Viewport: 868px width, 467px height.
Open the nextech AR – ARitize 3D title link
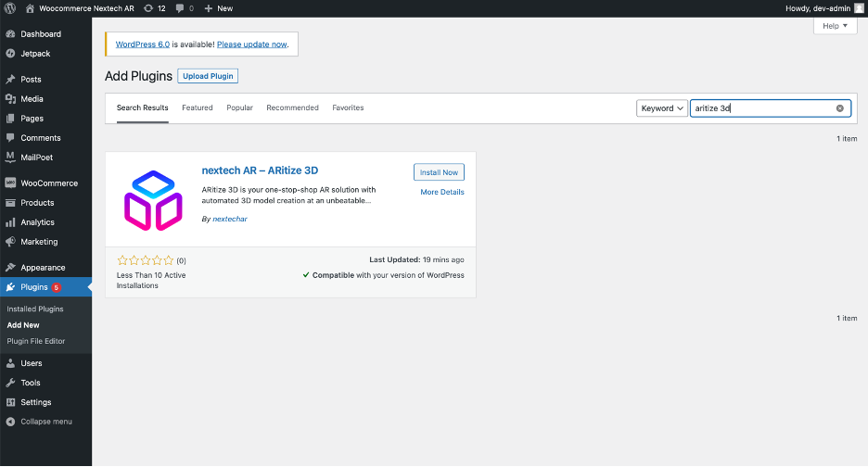click(x=260, y=170)
